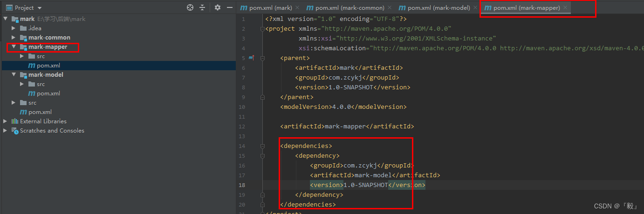The width and height of the screenshot is (644, 214).
Task: Expand the External Libraries arrow
Action: (x=5, y=121)
